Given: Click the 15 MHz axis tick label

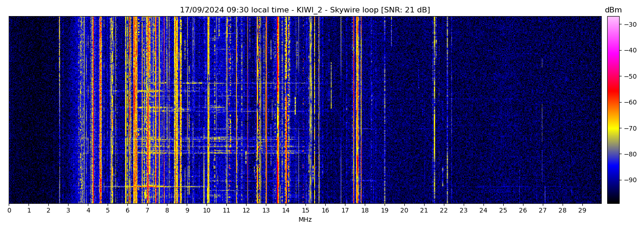Looking at the screenshot, I should pos(305,211).
